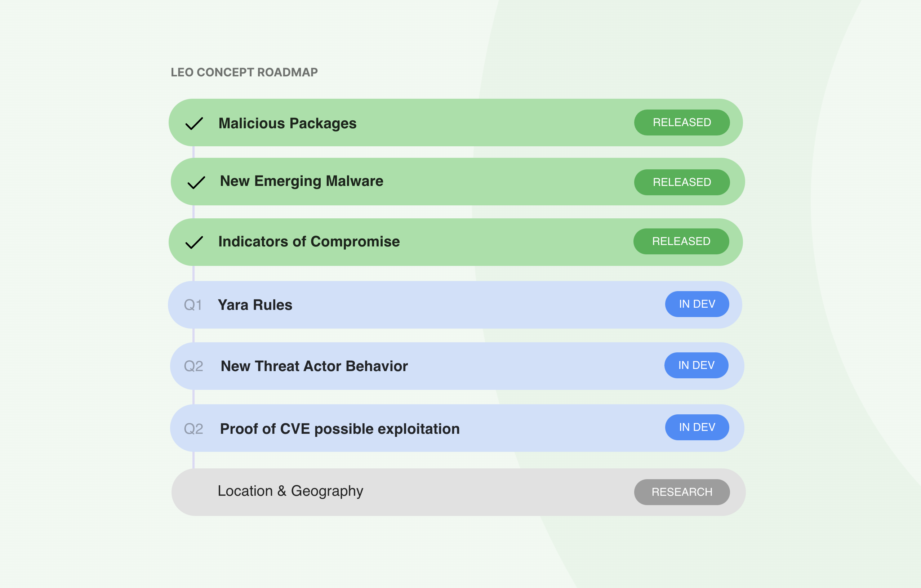Open the Location & Geography item
This screenshot has height=588, width=921.
tap(290, 491)
